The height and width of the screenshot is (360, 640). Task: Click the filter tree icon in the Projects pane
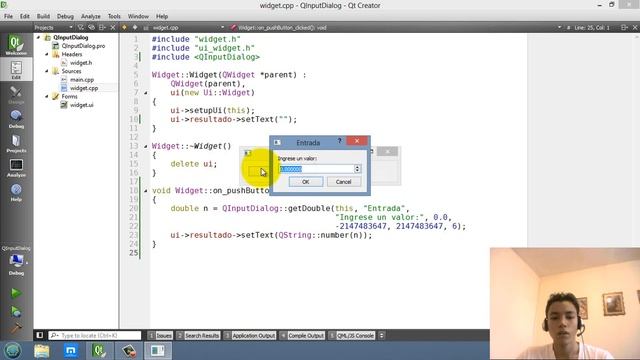(80, 27)
